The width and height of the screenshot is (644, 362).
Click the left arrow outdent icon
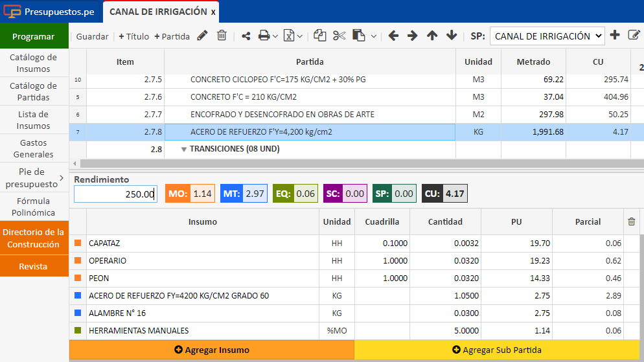pyautogui.click(x=393, y=36)
